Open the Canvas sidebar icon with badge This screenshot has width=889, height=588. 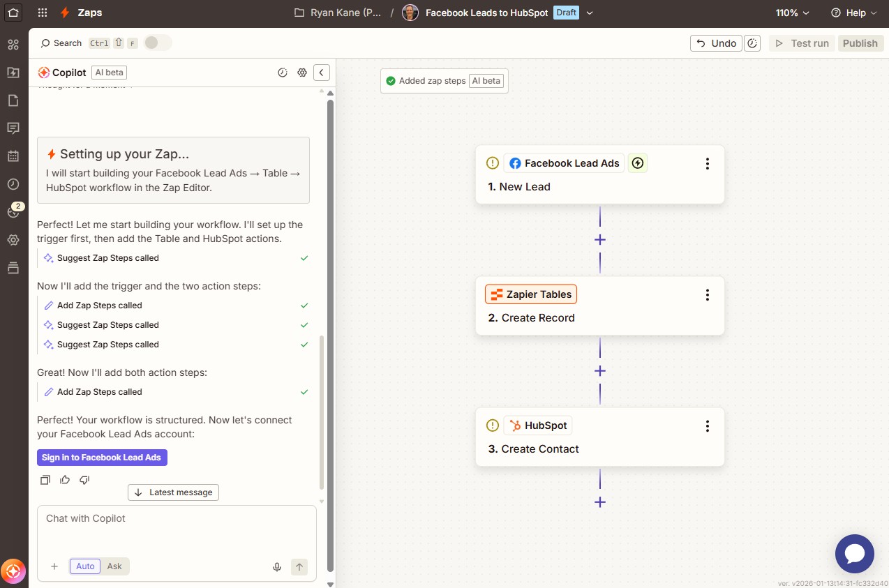13,211
